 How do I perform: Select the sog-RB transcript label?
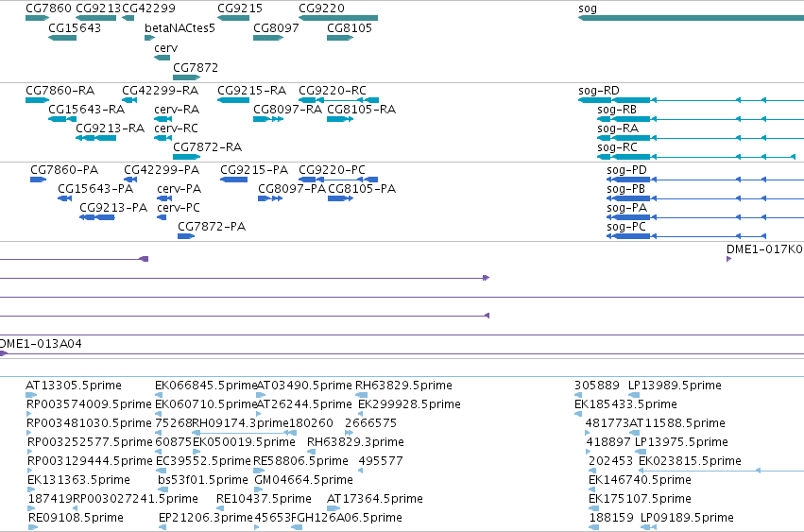(x=617, y=110)
